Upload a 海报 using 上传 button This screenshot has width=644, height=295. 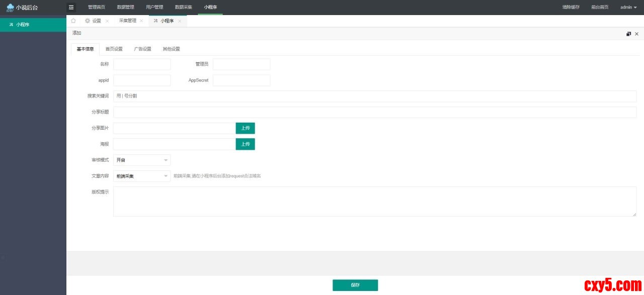click(x=246, y=144)
